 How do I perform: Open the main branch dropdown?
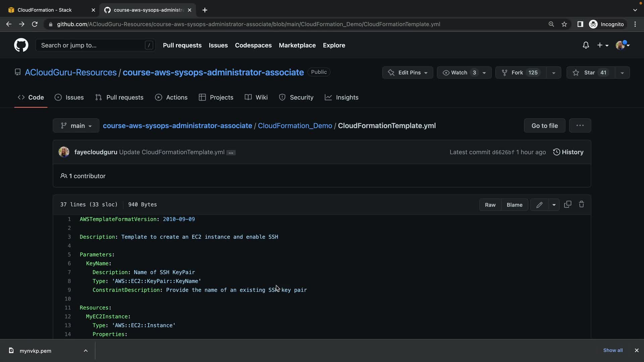(x=76, y=126)
